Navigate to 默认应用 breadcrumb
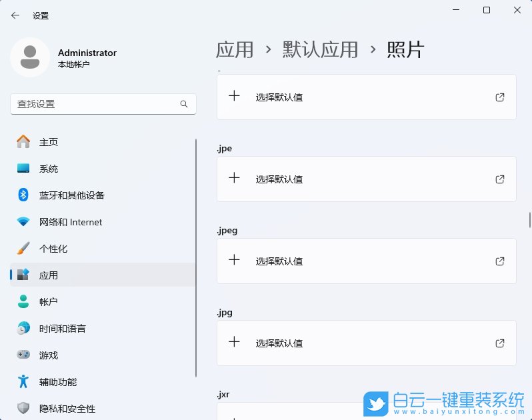Screen dimensions: 532x420 pos(320,49)
